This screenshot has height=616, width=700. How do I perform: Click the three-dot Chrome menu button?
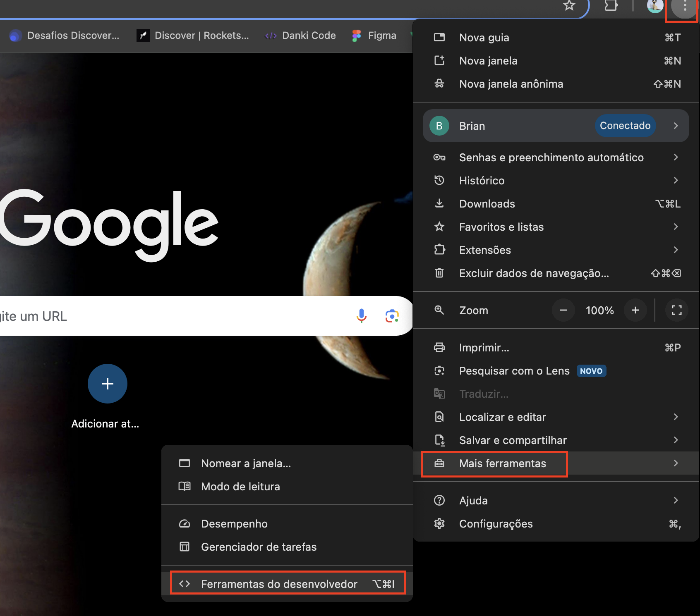[685, 7]
